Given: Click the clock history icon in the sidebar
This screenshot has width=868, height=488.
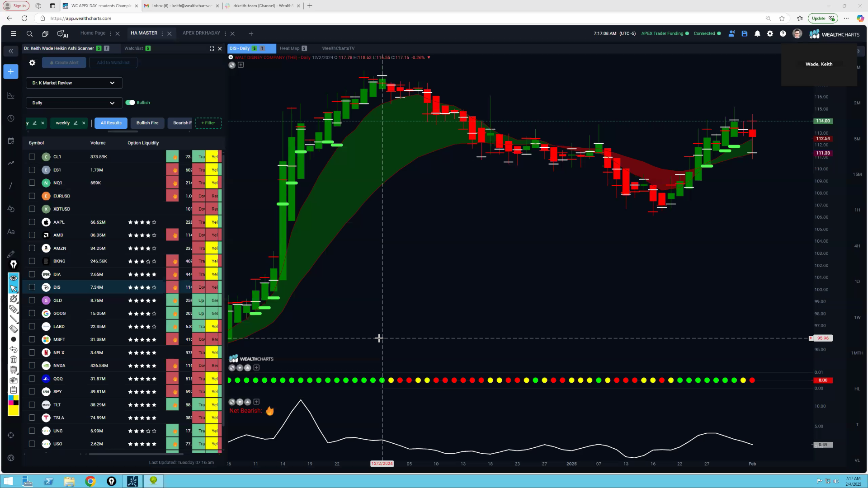Looking at the screenshot, I should pos(11,118).
